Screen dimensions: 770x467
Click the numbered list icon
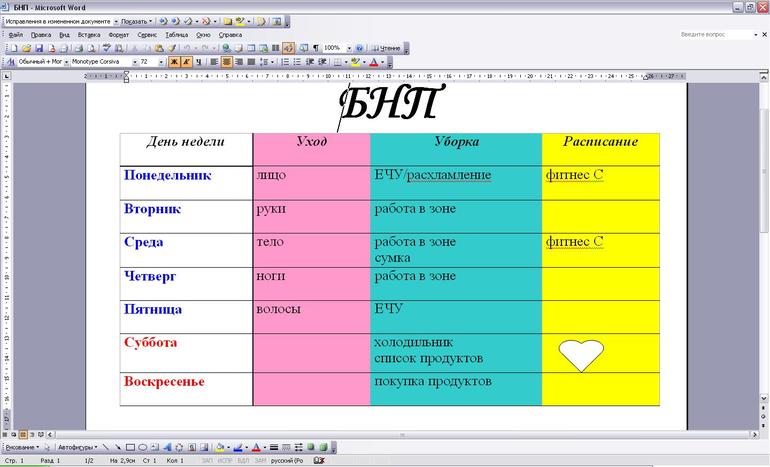coord(284,62)
